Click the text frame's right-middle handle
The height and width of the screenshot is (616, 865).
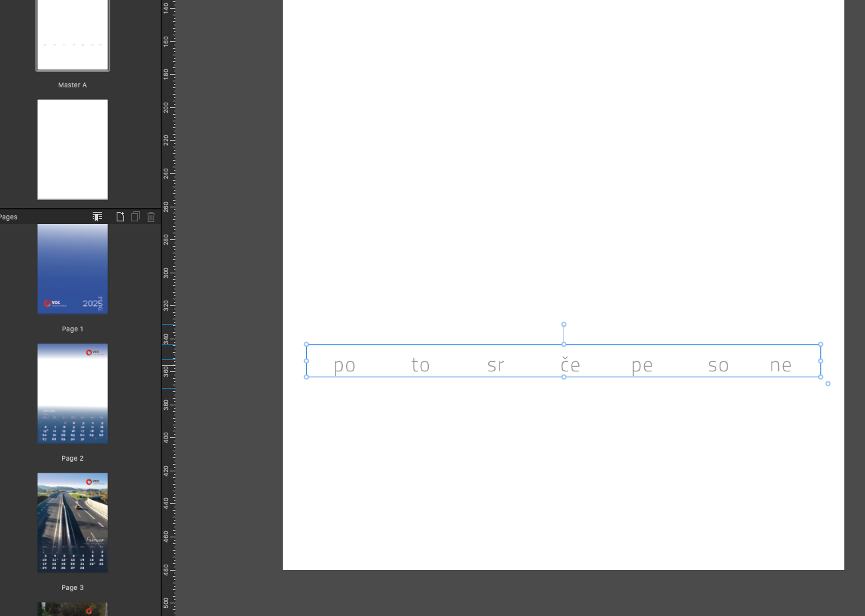[820, 361]
